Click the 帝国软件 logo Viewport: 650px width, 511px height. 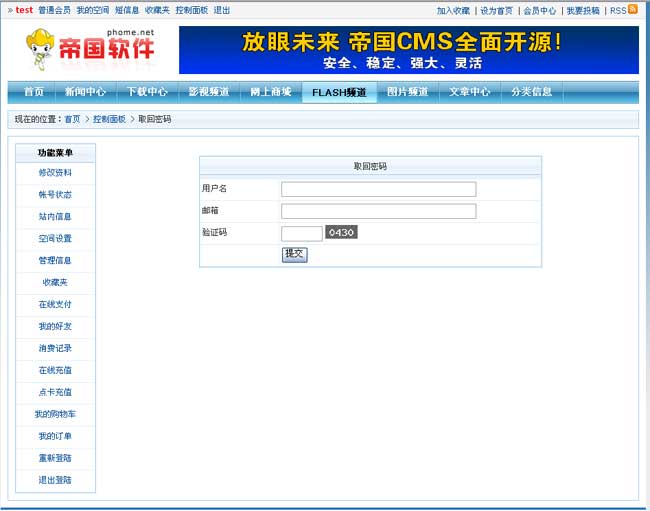click(x=91, y=47)
